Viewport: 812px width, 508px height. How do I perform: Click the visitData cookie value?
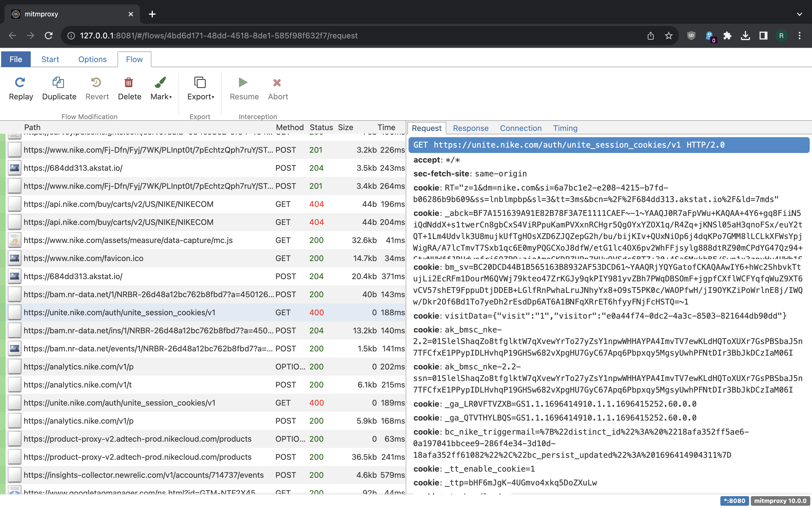(x=615, y=316)
